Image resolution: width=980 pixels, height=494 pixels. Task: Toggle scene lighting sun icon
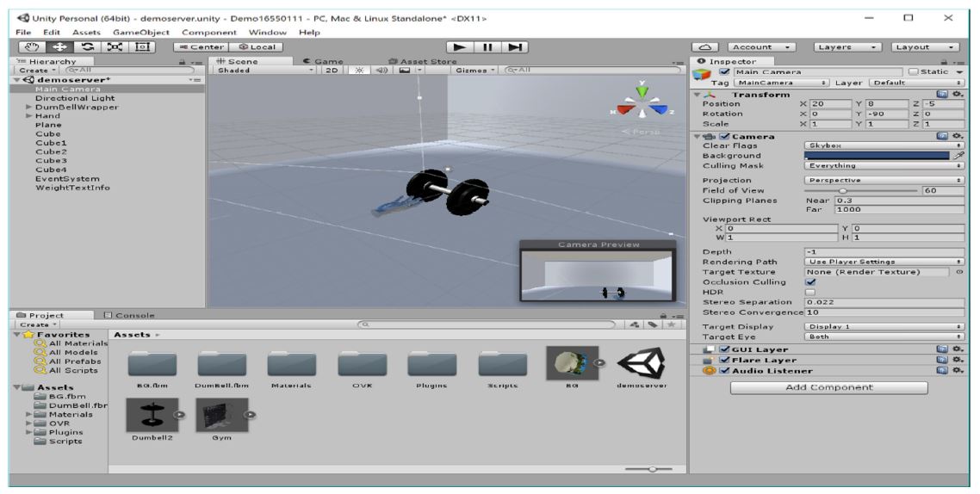(360, 71)
